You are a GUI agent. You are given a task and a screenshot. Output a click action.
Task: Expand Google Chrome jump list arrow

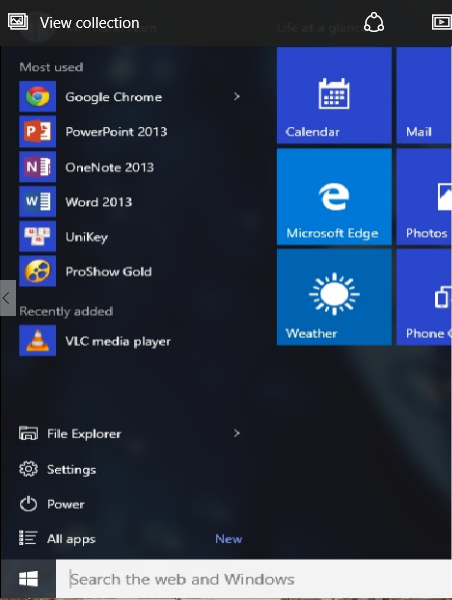click(237, 96)
